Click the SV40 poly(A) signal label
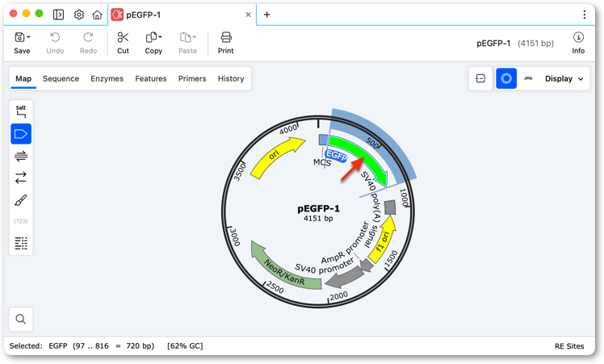Image resolution: width=604 pixels, height=364 pixels. coord(371,211)
